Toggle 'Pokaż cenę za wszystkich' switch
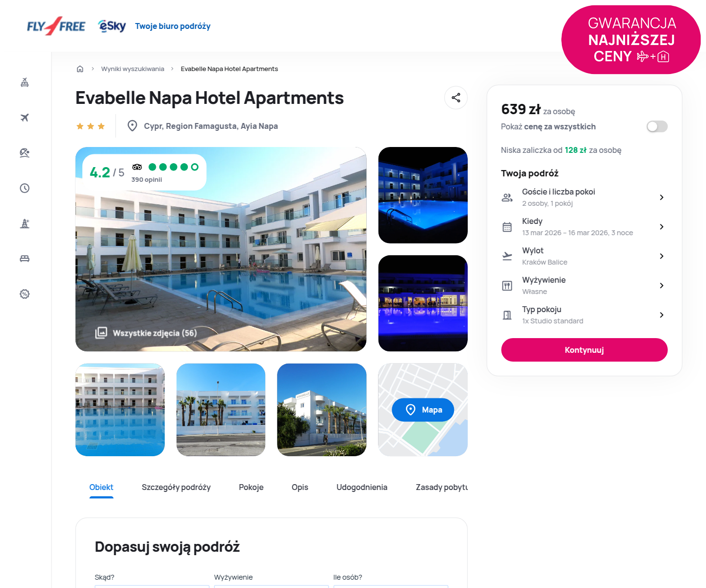Screen dimensions: 706x588 [657, 126]
